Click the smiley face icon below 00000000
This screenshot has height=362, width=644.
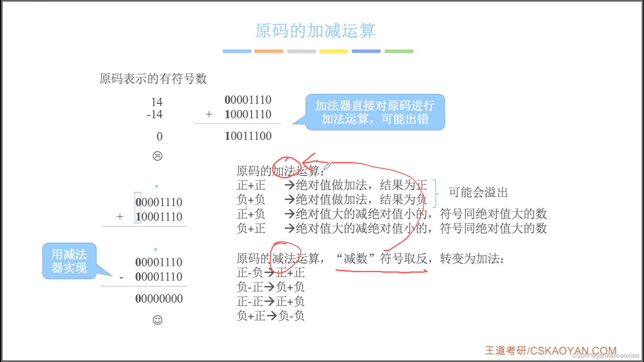pos(157,320)
